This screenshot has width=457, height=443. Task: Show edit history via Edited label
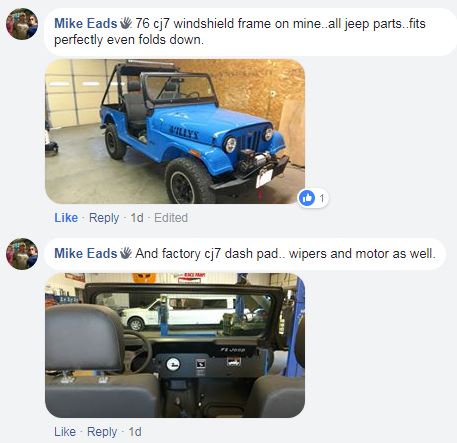(171, 218)
